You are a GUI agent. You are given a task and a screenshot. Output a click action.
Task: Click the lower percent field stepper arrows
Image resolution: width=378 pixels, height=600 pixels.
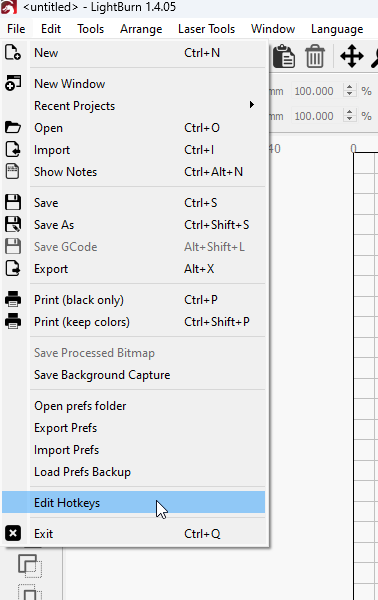(349, 115)
